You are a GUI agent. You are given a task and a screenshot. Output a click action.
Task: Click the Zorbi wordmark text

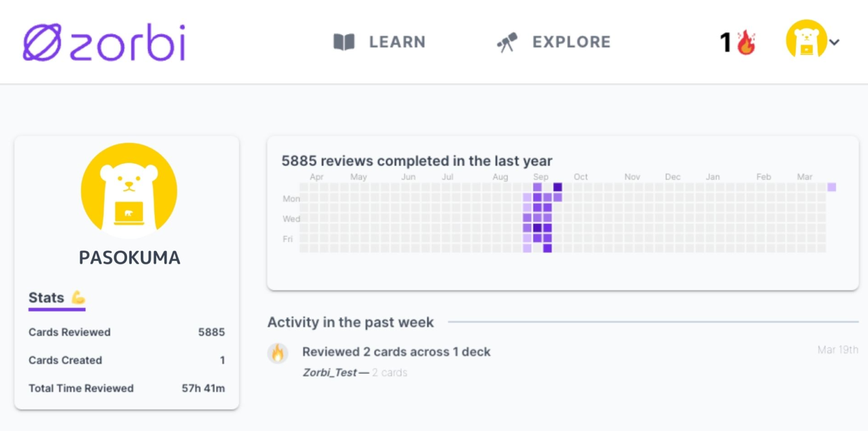pos(128,42)
